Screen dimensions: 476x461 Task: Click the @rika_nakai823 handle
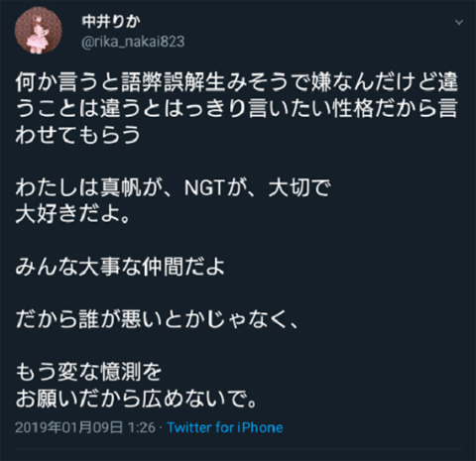(x=133, y=42)
